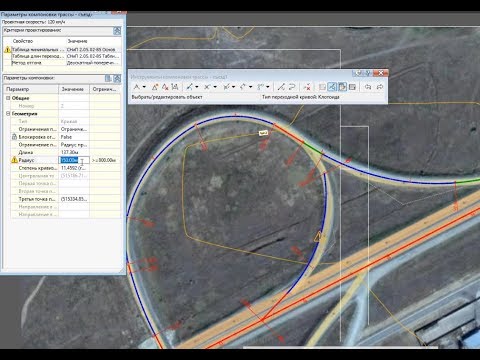Click the Свойство column header
The width and height of the screenshot is (480, 360).
[23, 41]
